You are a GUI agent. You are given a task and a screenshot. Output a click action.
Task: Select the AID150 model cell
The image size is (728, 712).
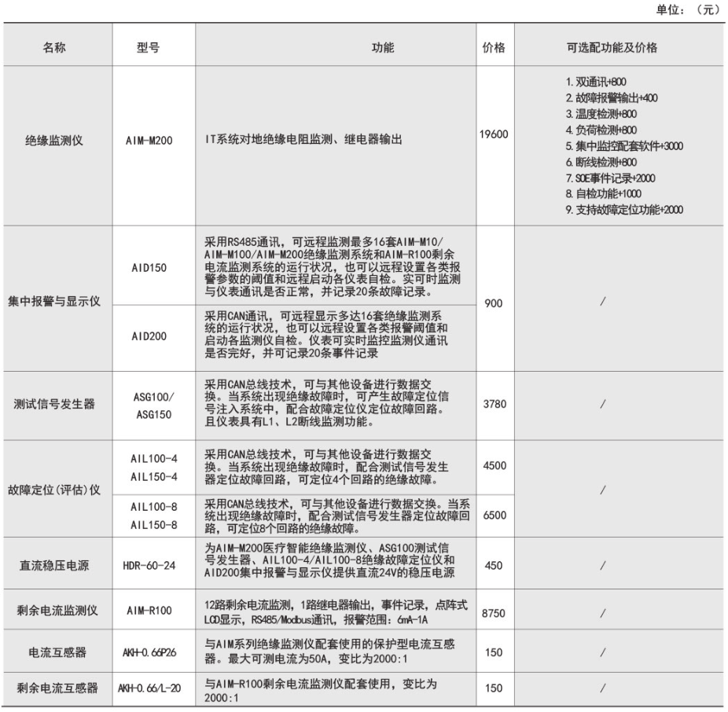(x=148, y=267)
